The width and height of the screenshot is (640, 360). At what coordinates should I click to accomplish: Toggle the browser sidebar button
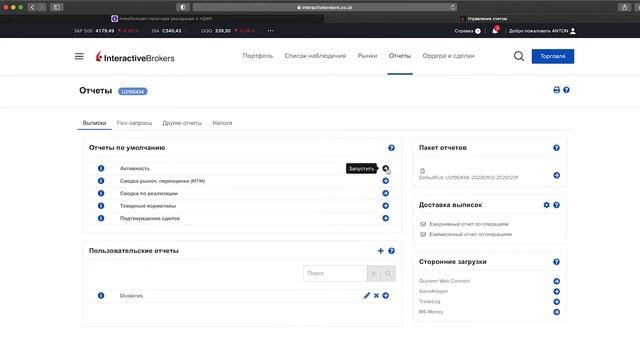57,7
